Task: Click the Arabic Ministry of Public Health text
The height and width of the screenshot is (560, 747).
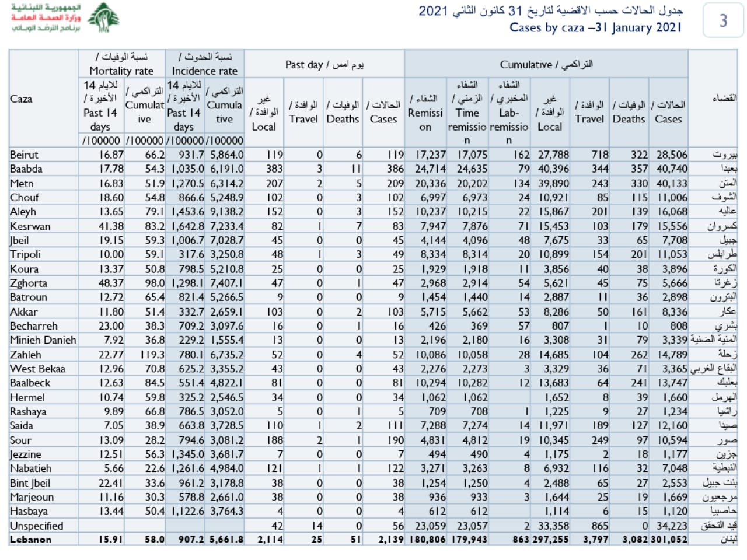Action: pos(46,18)
